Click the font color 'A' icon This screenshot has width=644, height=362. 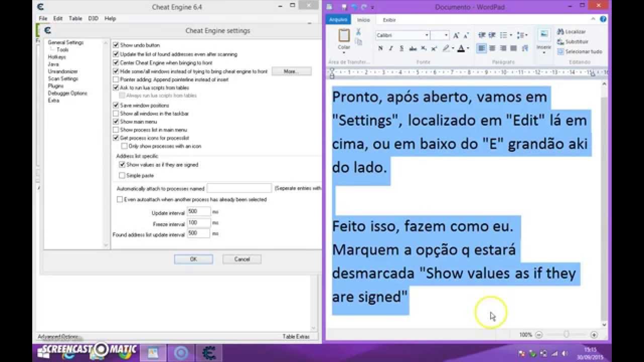[x=460, y=48]
